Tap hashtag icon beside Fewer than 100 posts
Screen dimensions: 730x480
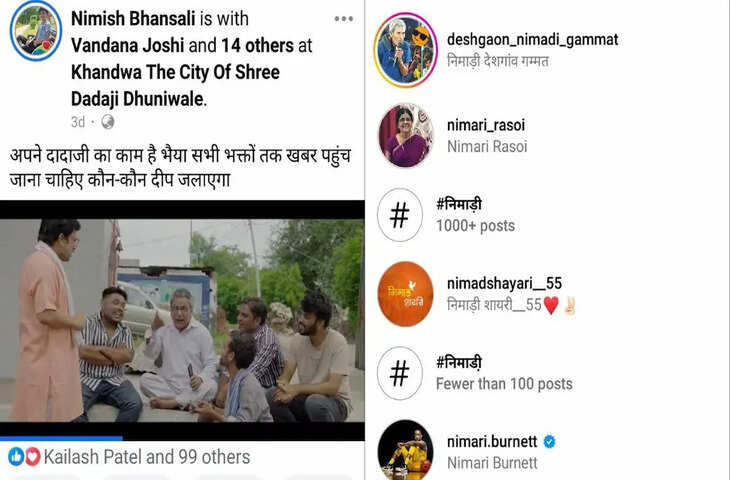(399, 373)
